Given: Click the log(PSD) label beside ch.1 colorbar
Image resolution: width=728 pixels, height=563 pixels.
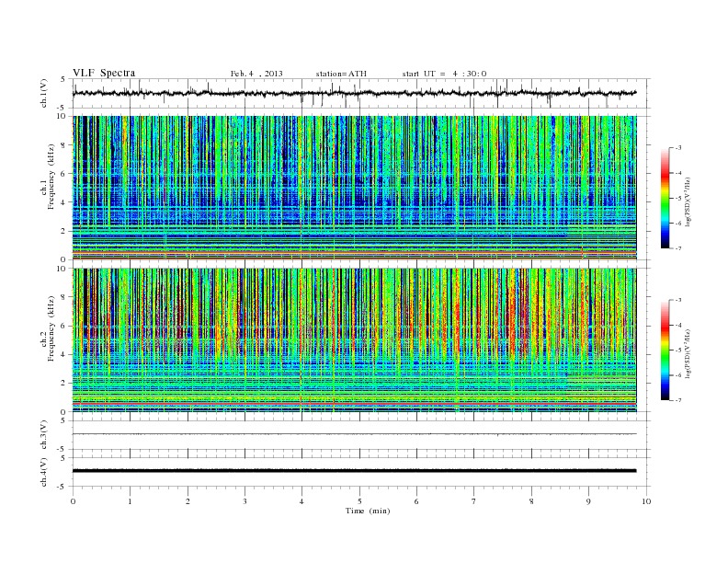Looking at the screenshot, I should click(x=688, y=201).
